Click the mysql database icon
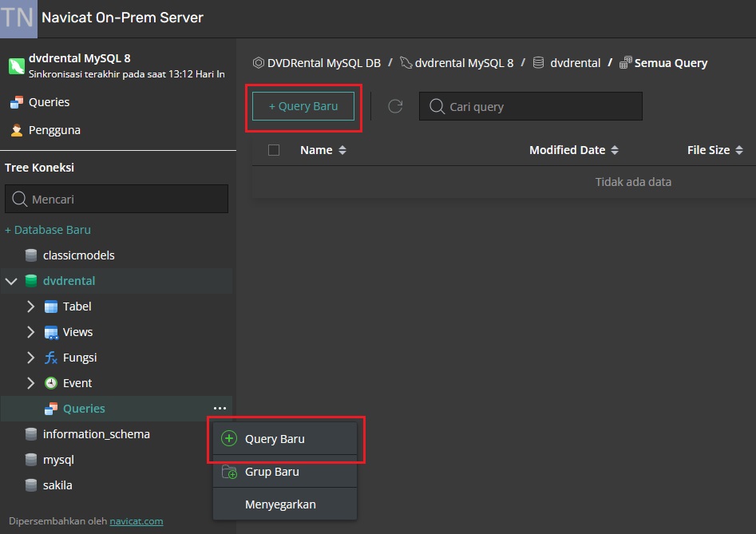756x534 pixels. click(x=31, y=460)
